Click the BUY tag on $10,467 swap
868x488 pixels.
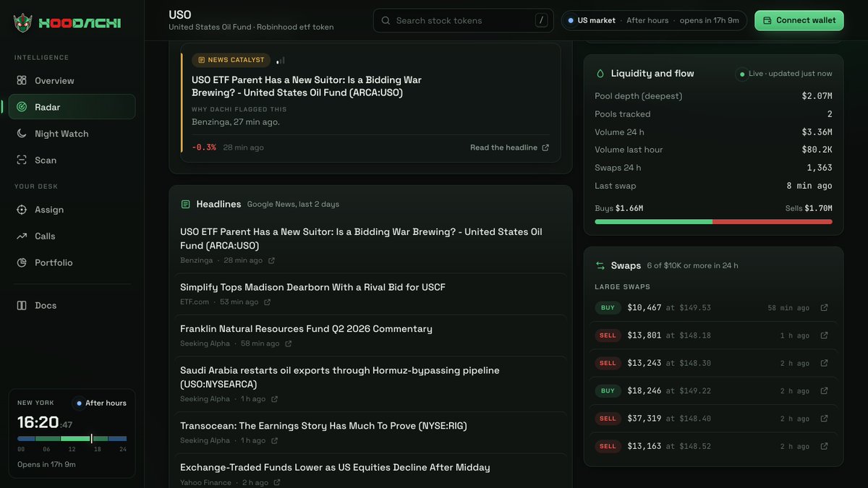click(x=608, y=308)
